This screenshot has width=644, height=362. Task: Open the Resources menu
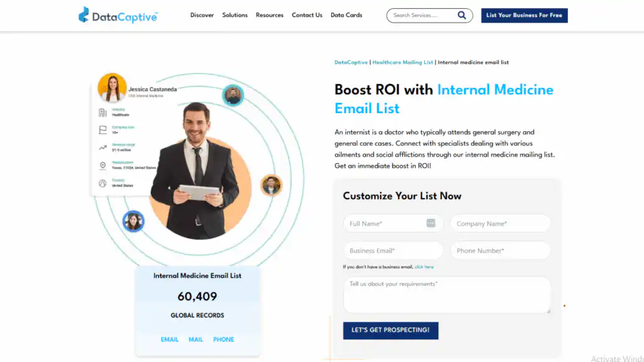269,15
